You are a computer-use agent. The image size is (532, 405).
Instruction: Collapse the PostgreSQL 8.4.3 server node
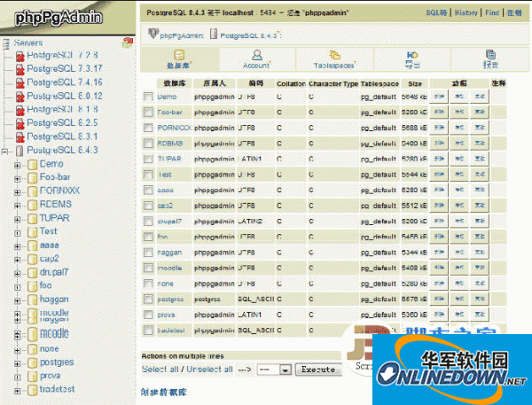(4, 152)
